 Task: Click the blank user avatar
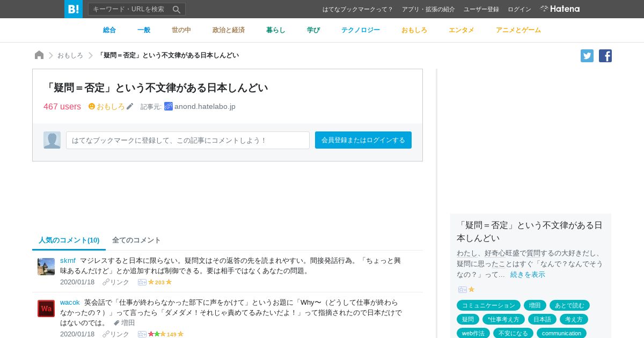coord(52,140)
